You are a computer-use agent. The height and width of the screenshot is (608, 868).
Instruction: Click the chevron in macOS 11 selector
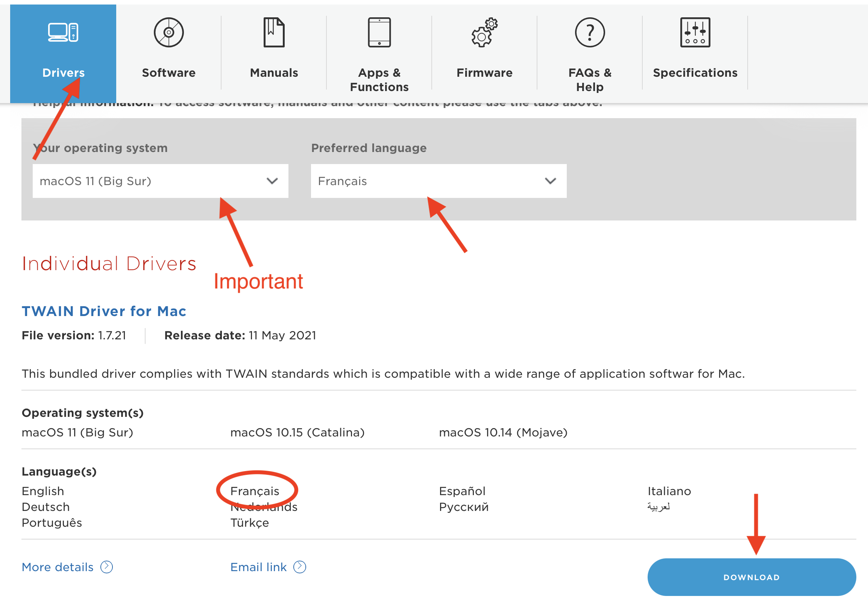click(x=272, y=181)
